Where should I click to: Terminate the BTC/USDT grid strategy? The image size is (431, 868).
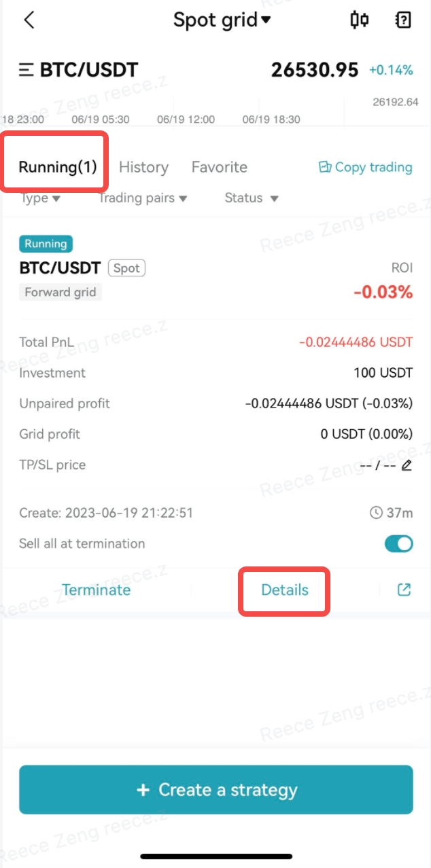click(x=96, y=590)
